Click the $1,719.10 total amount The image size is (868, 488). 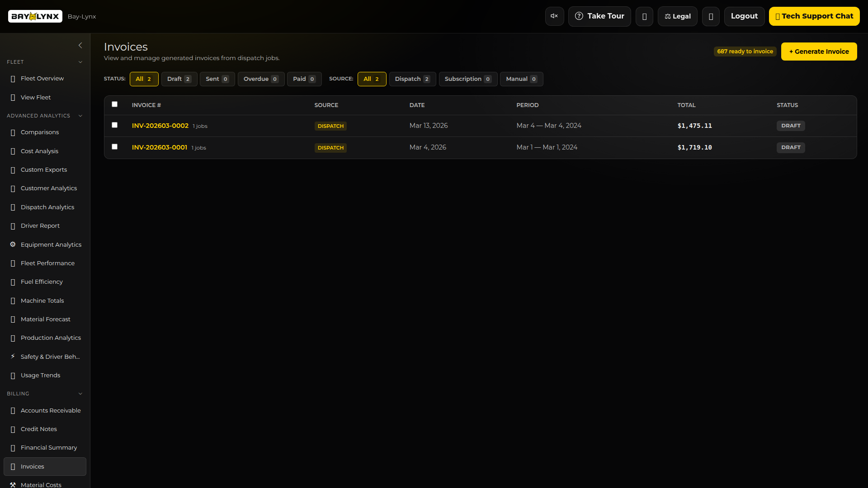[x=694, y=148]
